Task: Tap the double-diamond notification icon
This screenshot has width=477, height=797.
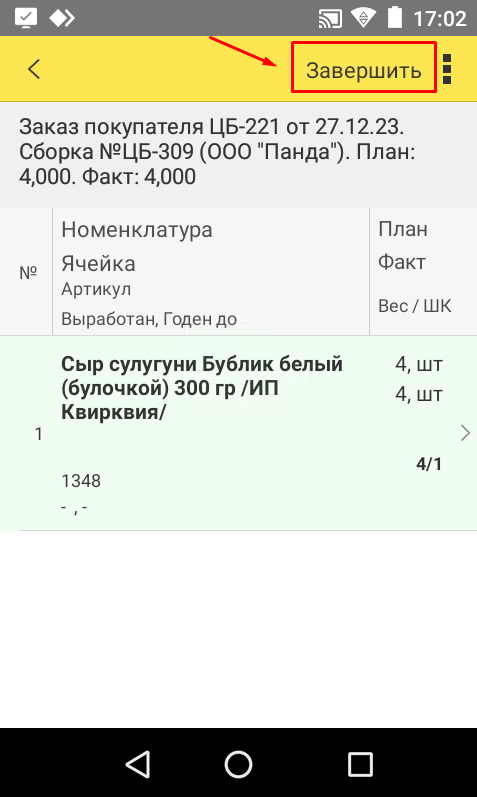Action: (x=62, y=18)
